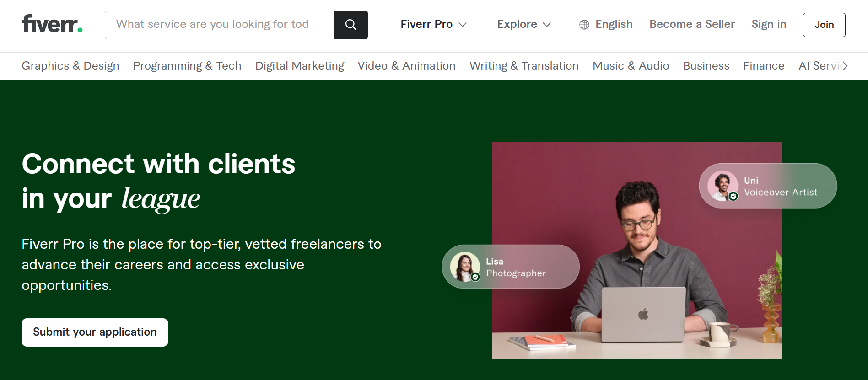Open Finance category
The image size is (868, 380).
point(764,66)
